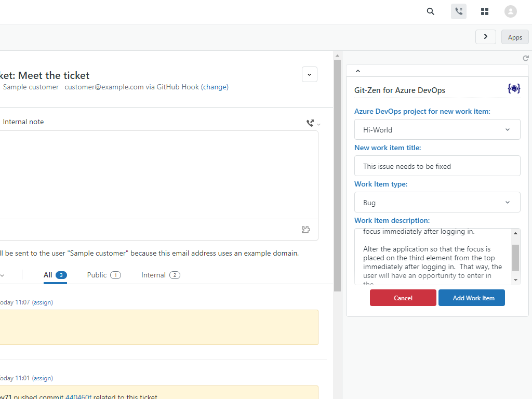Cancel the new work item creation
This screenshot has width=532, height=399.
coord(403,298)
